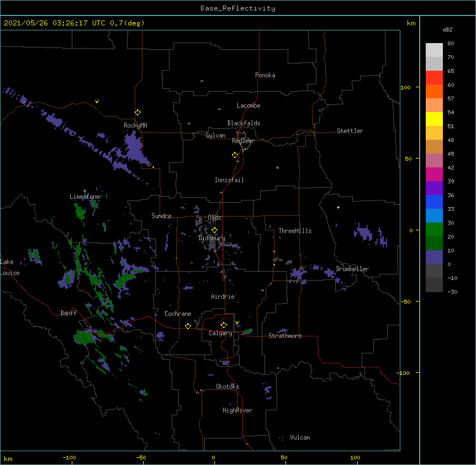The height and width of the screenshot is (465, 476).
Task: Click the yellow V marker northwest of RockyMH
Action: pyautogui.click(x=97, y=102)
